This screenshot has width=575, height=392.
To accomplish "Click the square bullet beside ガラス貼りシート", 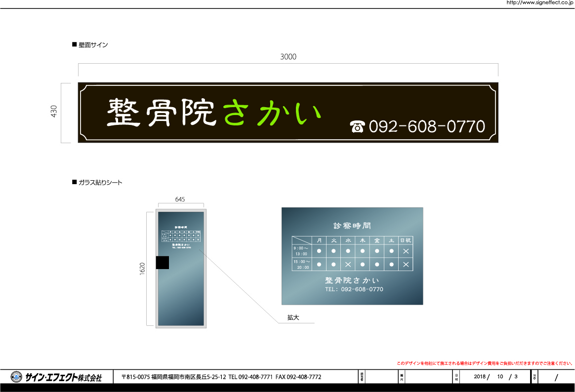I will click(74, 183).
